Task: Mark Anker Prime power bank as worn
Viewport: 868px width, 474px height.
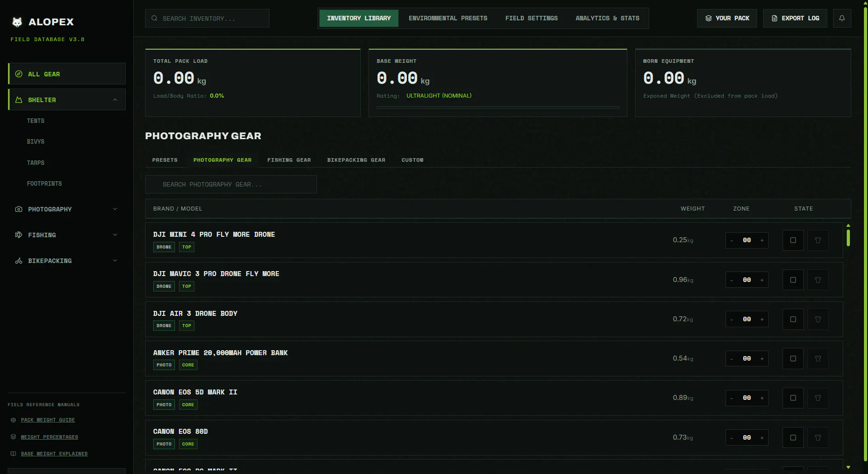Action: pos(818,359)
